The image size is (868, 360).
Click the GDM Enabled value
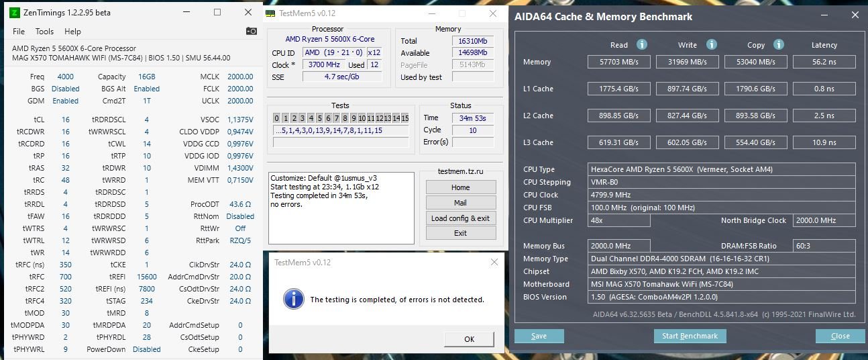point(66,101)
